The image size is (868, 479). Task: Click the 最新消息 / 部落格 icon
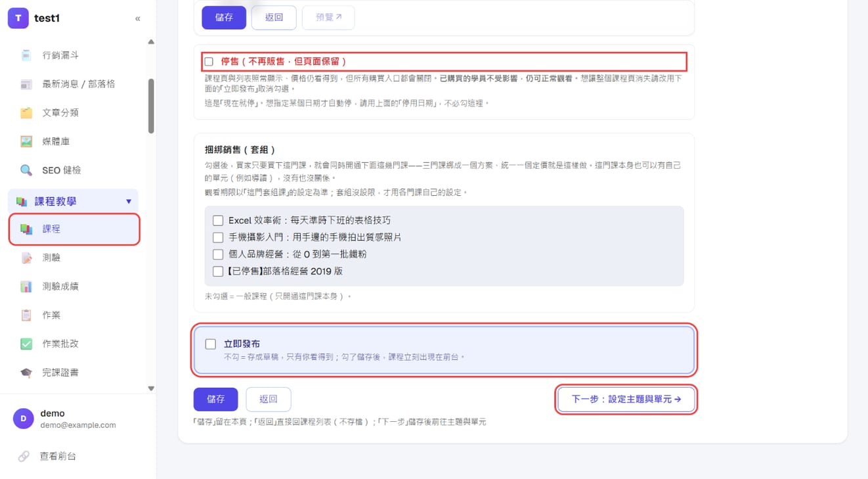coord(26,84)
